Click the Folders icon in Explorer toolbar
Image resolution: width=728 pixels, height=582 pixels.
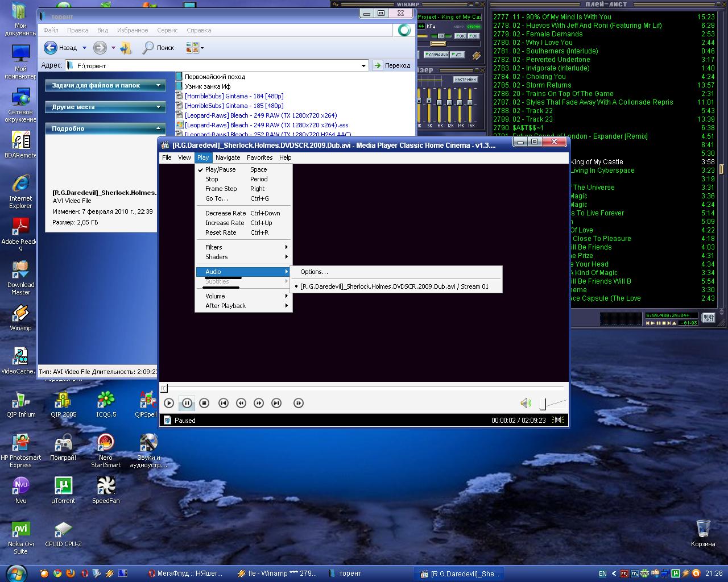click(126, 48)
